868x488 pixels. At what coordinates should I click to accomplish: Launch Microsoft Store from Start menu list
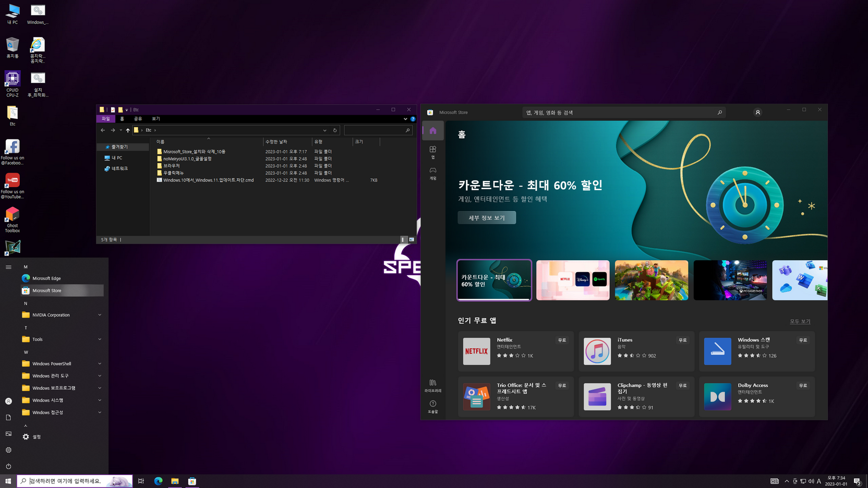tap(63, 290)
